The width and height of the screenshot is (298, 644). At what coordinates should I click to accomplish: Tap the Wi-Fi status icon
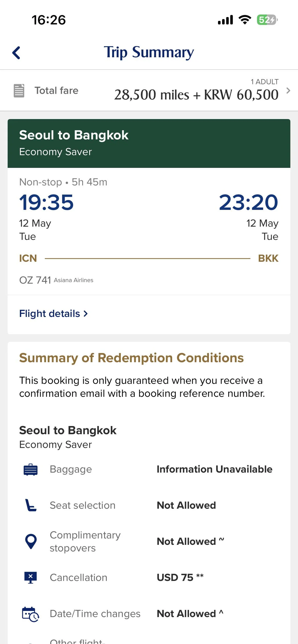tap(245, 20)
